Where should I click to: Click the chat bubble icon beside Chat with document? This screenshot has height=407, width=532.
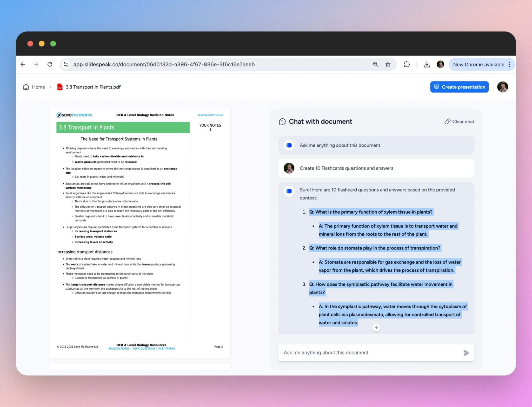pos(282,121)
